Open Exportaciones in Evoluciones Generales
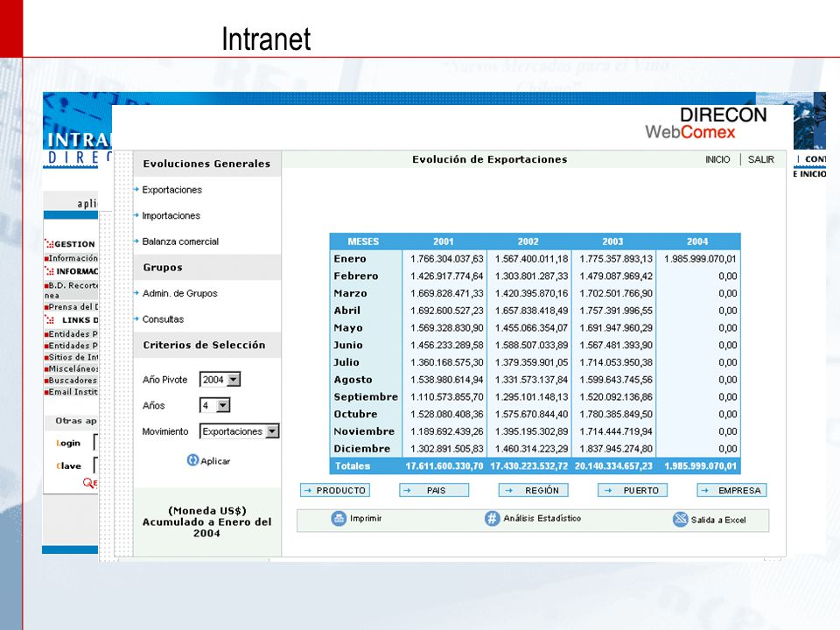Image resolution: width=840 pixels, height=630 pixels. click(172, 190)
